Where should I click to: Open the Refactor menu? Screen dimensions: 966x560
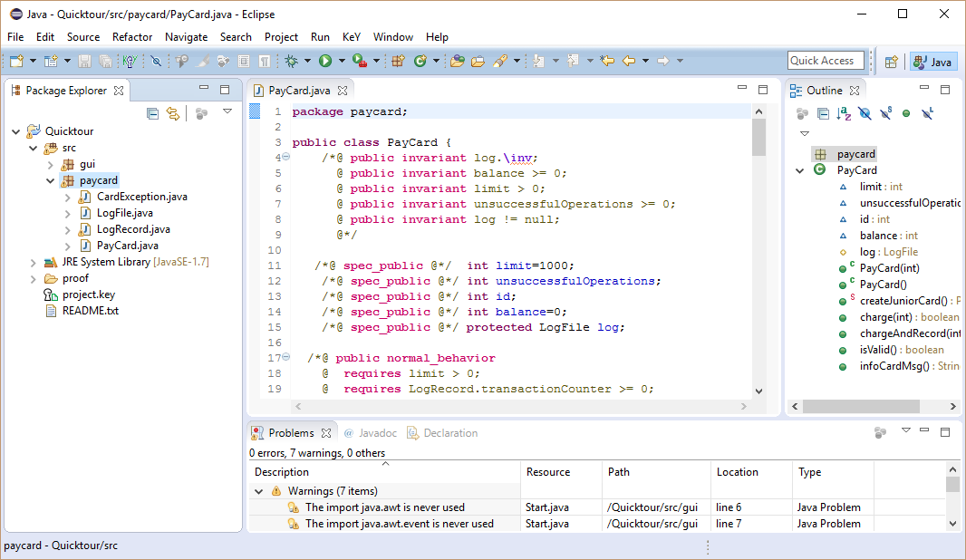(131, 37)
